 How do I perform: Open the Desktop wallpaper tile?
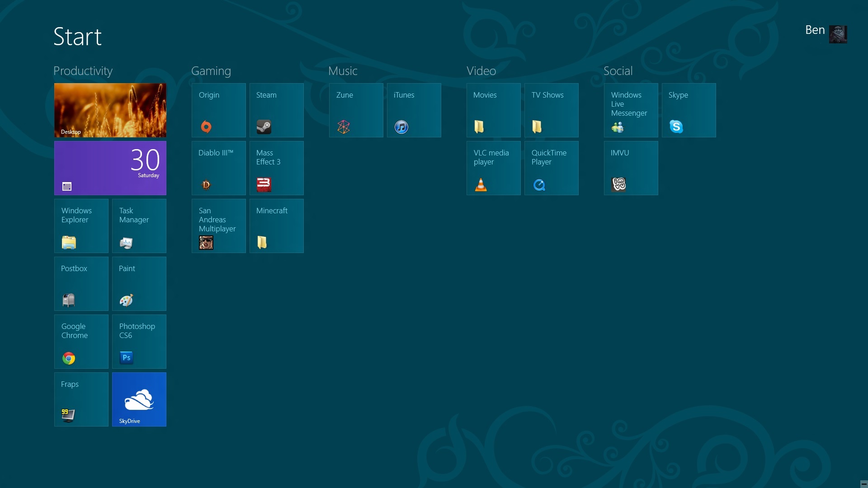[x=110, y=110]
